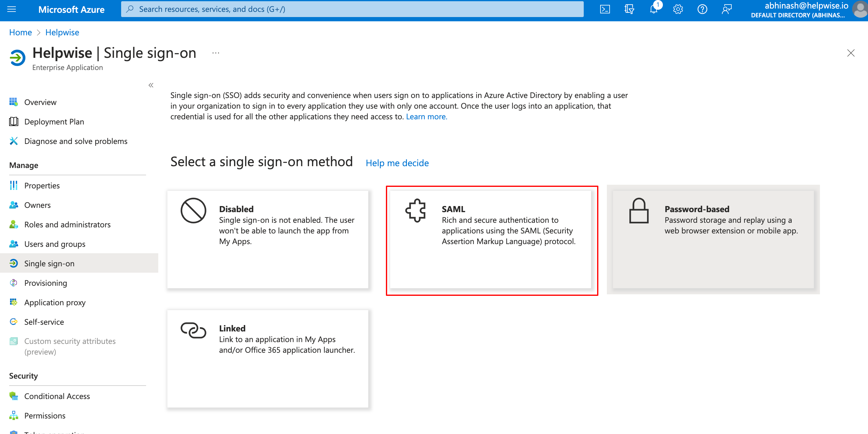868x434 pixels.
Task: Choose the Disabled sign-on method card
Action: pos(268,240)
